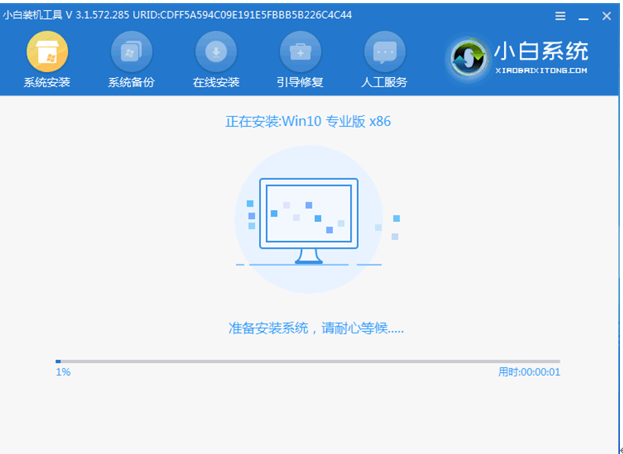Image resolution: width=623 pixels, height=454 pixels.
Task: Close the 小白装机工具 window
Action: click(x=606, y=16)
